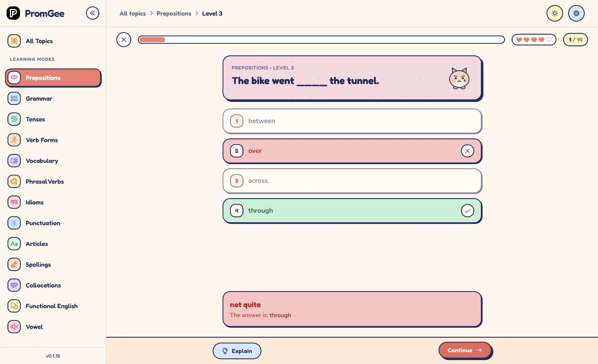
Task: Select the Phrasal Verbs puzzle icon
Action: [x=14, y=181]
